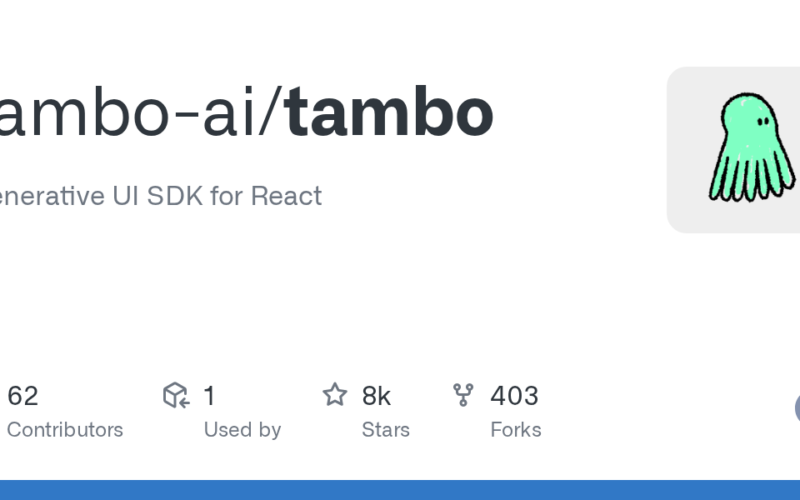Click the word 'React' in the description
Screen dimensions: 800x500
[286, 196]
